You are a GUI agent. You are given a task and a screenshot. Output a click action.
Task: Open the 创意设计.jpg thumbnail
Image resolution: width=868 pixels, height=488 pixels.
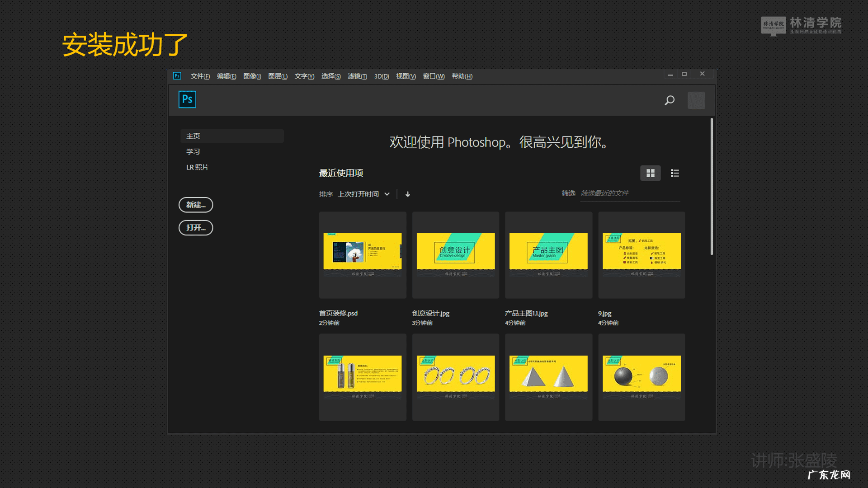point(455,255)
